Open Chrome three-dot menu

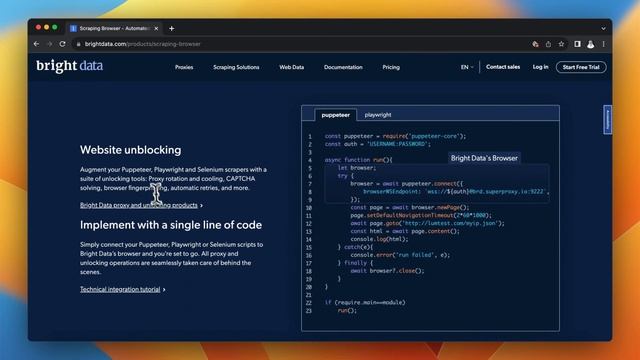coord(603,44)
